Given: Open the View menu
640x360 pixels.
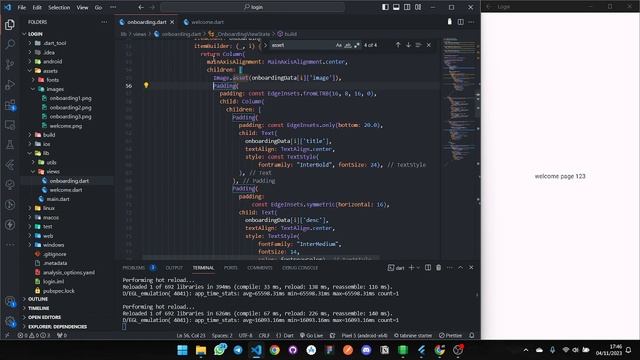Looking at the screenshot, I should pyautogui.click(x=82, y=7).
